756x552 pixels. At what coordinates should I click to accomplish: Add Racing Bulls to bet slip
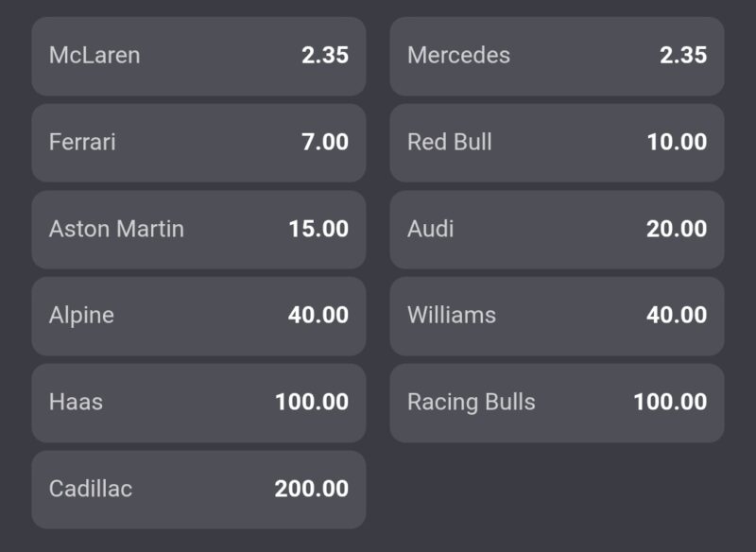(557, 403)
